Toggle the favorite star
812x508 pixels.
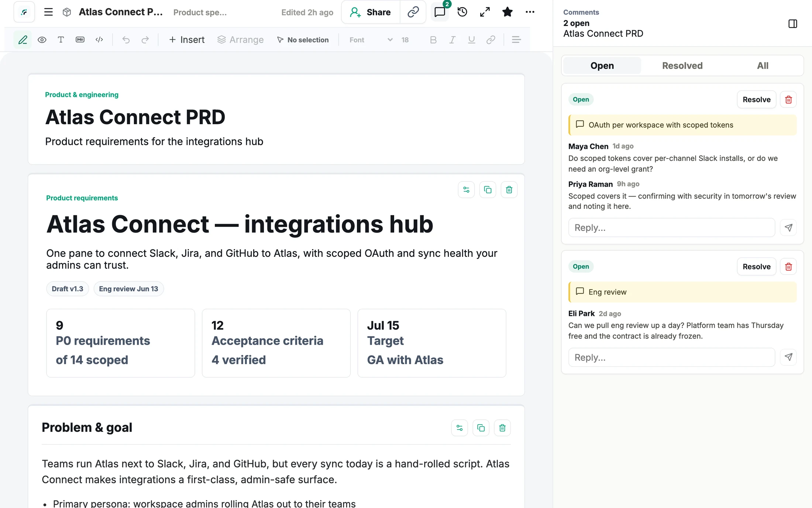point(507,12)
